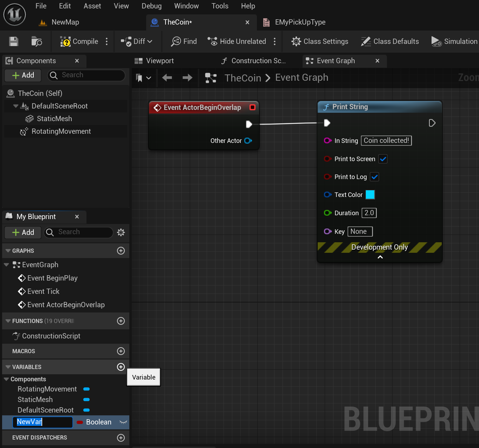Open the graph bookmarks dropdown

pos(143,78)
